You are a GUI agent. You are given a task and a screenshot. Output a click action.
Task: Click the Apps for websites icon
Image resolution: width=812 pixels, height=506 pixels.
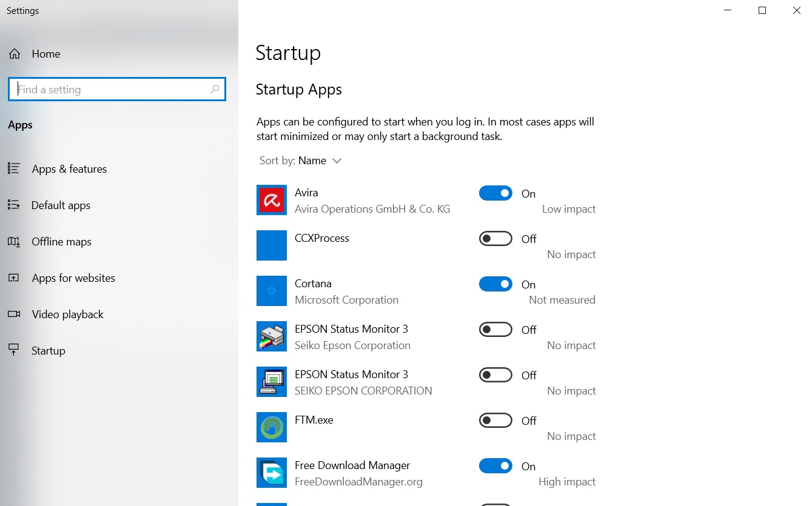(x=14, y=278)
